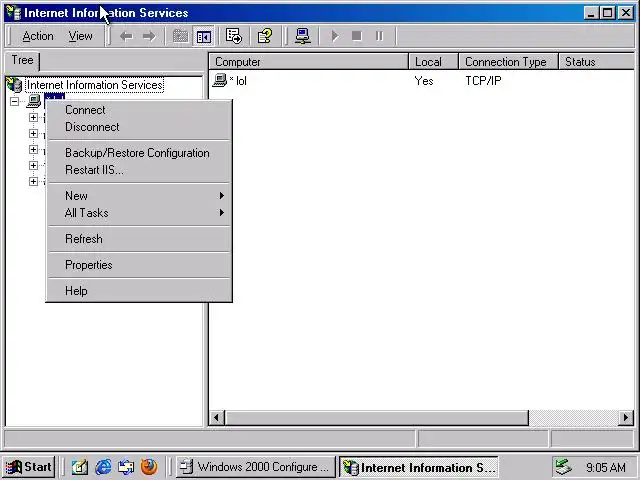
Task: Sort by the Connection Type column header
Action: tap(509, 62)
